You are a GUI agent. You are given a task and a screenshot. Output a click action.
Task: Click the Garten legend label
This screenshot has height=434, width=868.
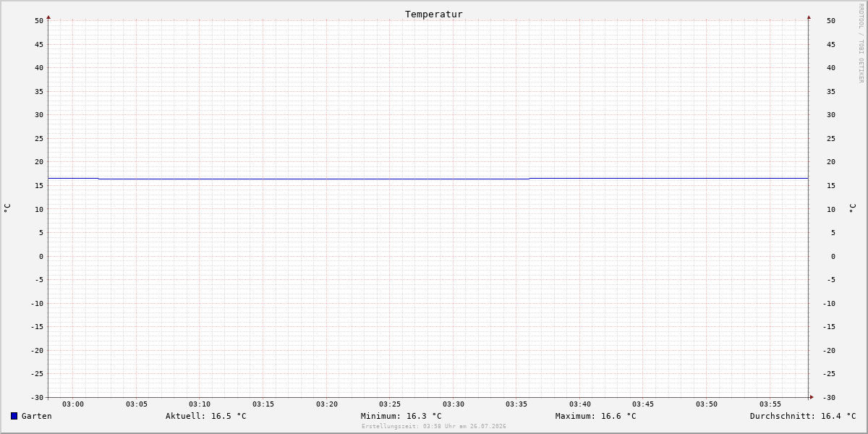37,416
